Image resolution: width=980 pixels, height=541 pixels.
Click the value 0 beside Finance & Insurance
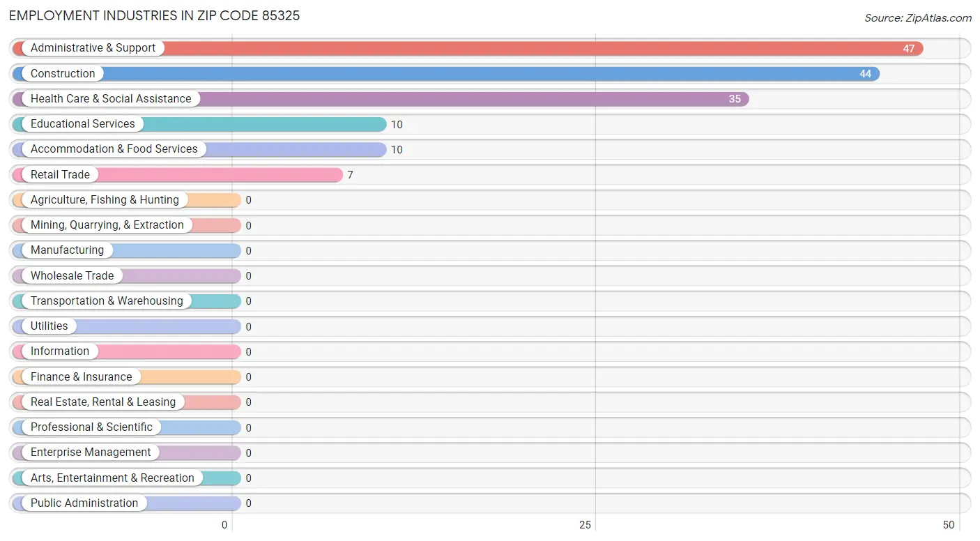(x=248, y=377)
